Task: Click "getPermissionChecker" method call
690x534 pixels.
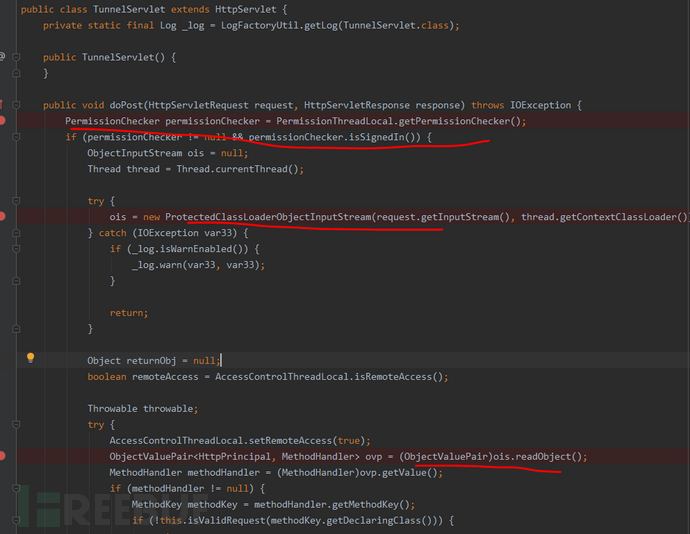Action: click(454, 121)
